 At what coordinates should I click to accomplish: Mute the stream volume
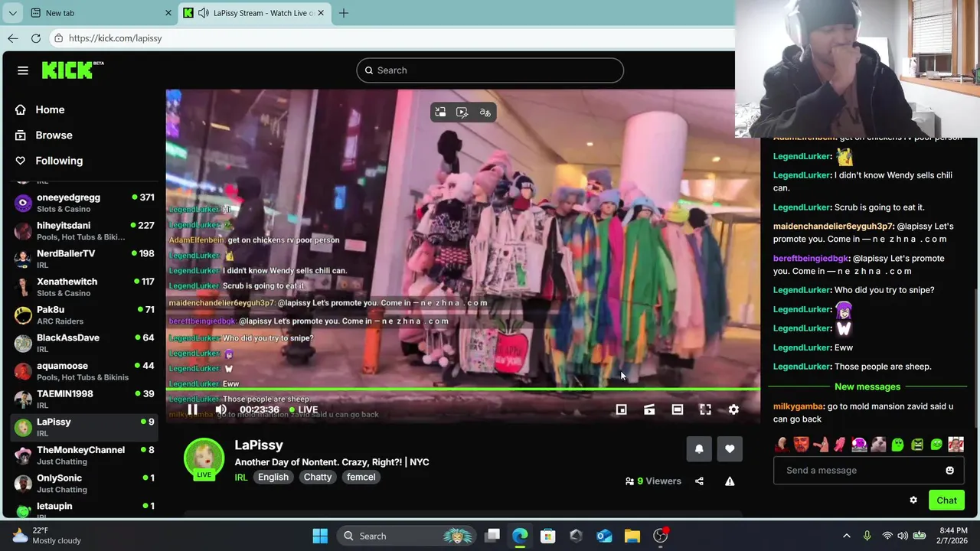click(220, 409)
